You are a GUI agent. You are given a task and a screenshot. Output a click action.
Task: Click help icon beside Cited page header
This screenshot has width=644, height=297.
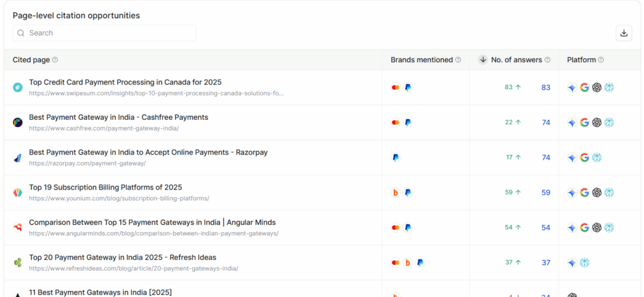click(x=55, y=60)
